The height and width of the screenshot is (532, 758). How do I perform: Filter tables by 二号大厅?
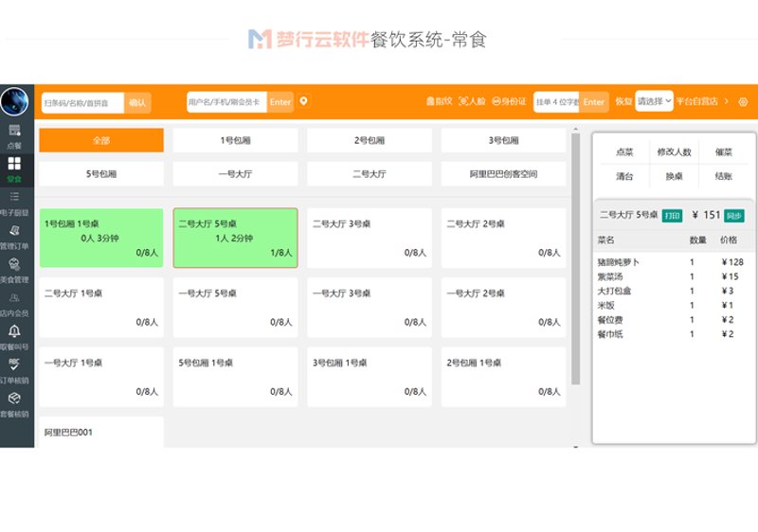pyautogui.click(x=370, y=174)
